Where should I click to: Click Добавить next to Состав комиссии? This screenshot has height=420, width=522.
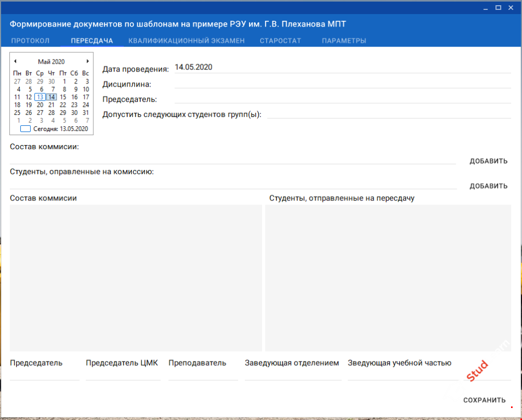coord(488,161)
